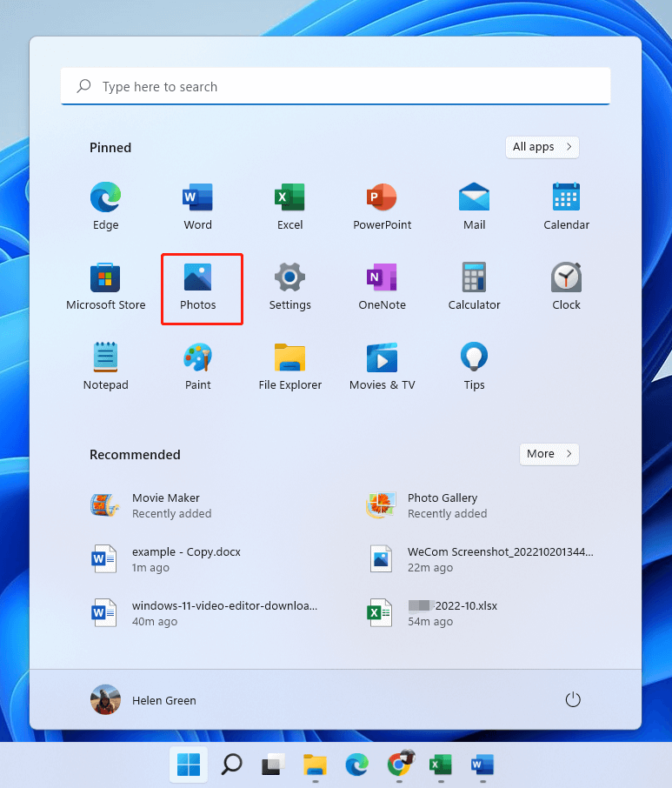
Task: Open the pinned Excel app
Action: tap(289, 205)
